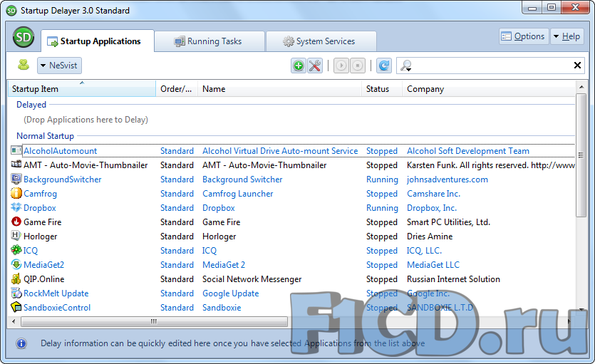Click the johnsadventures.com company cell
Screen dimensions: 595x364
[447, 180]
